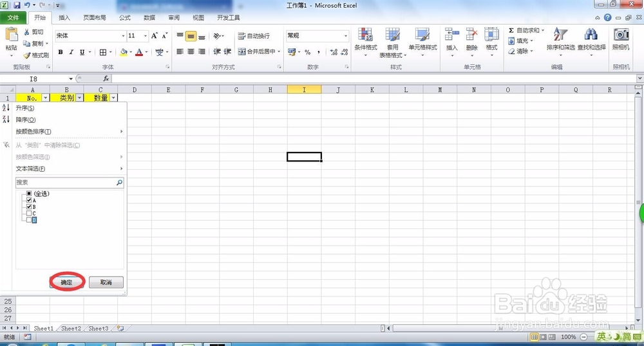644x346 pixels.
Task: Check item C in filter list
Action: coord(29,214)
